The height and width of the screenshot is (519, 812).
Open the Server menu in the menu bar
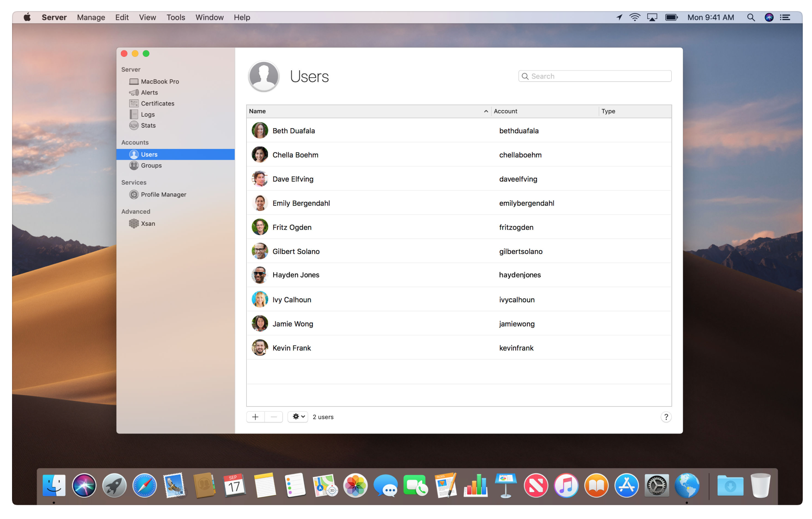[x=54, y=17]
